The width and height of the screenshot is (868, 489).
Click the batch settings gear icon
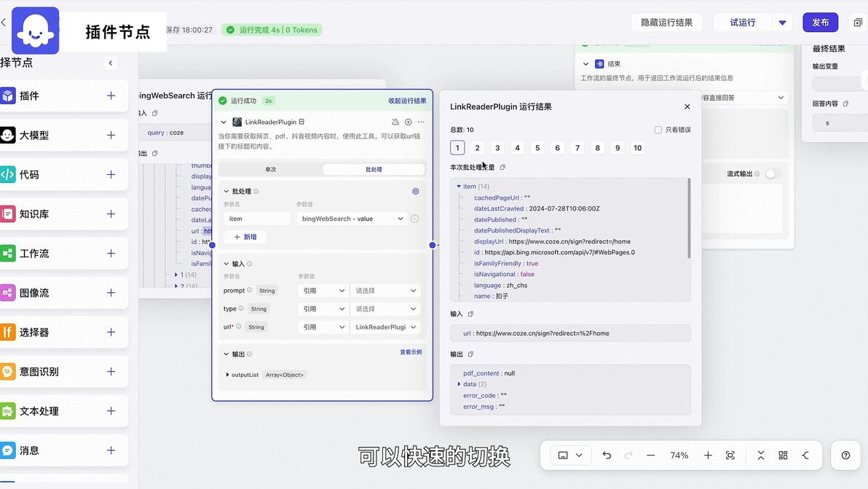pyautogui.click(x=416, y=191)
